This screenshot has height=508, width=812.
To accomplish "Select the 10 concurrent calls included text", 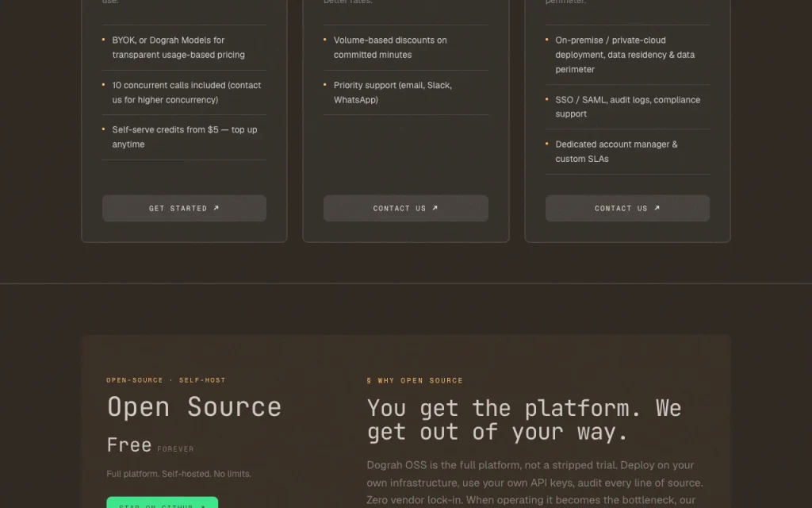I will coord(186,92).
